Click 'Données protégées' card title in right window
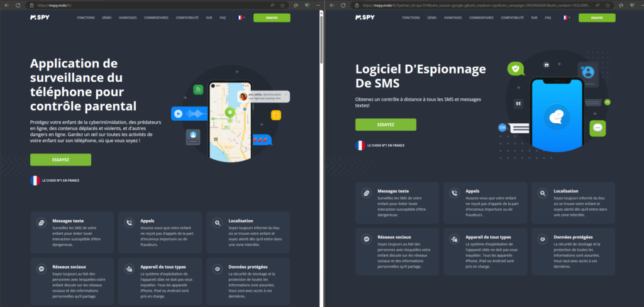The image size is (644, 307). click(574, 237)
